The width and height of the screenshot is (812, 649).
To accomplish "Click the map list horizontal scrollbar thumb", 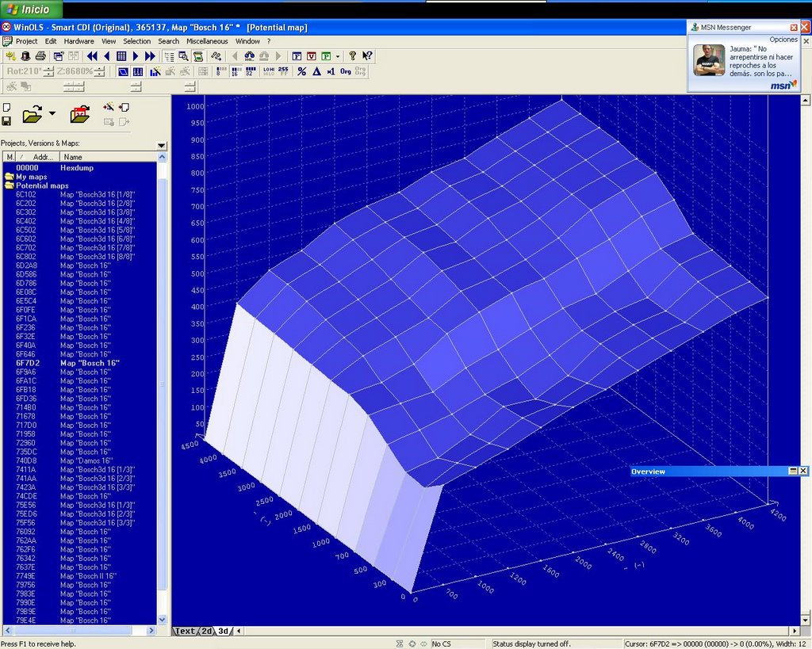I will click(x=72, y=630).
